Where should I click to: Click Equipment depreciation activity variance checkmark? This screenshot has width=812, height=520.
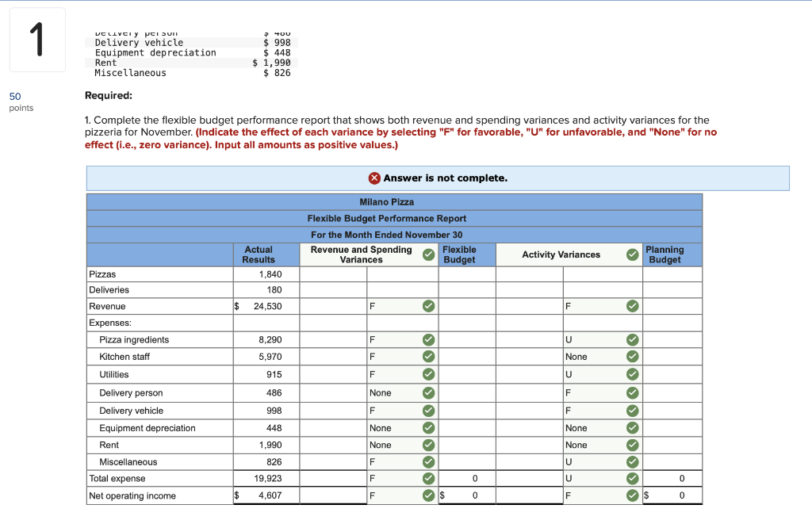pos(632,428)
